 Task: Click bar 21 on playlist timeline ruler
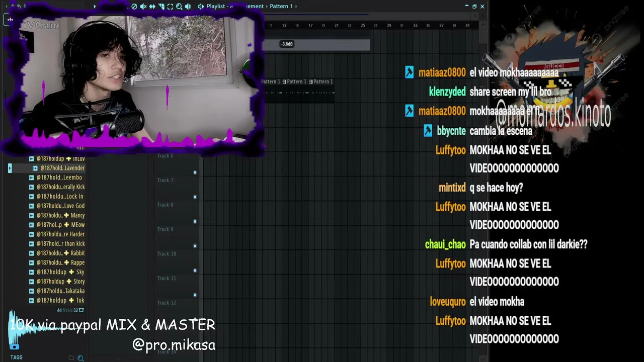pos(337,26)
